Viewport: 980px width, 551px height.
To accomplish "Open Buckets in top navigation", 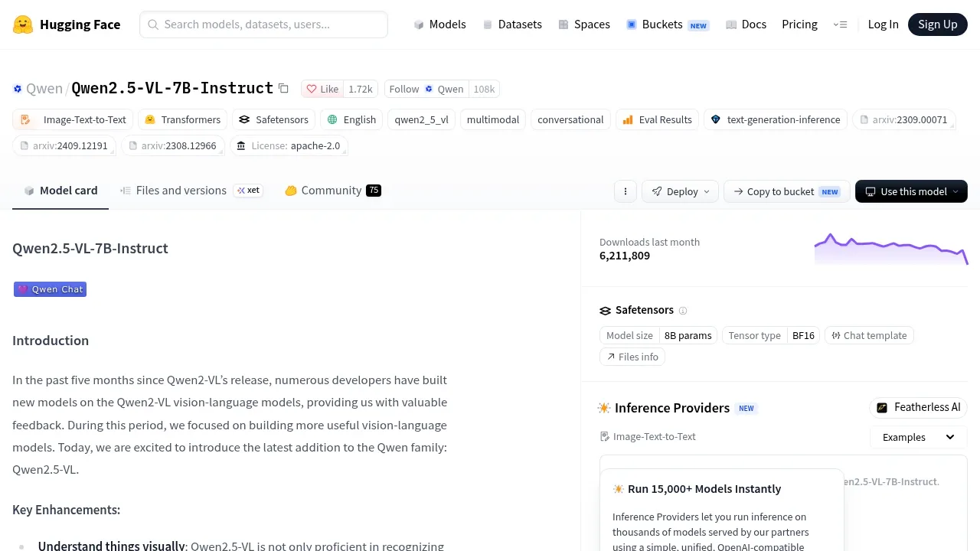I will click(667, 24).
